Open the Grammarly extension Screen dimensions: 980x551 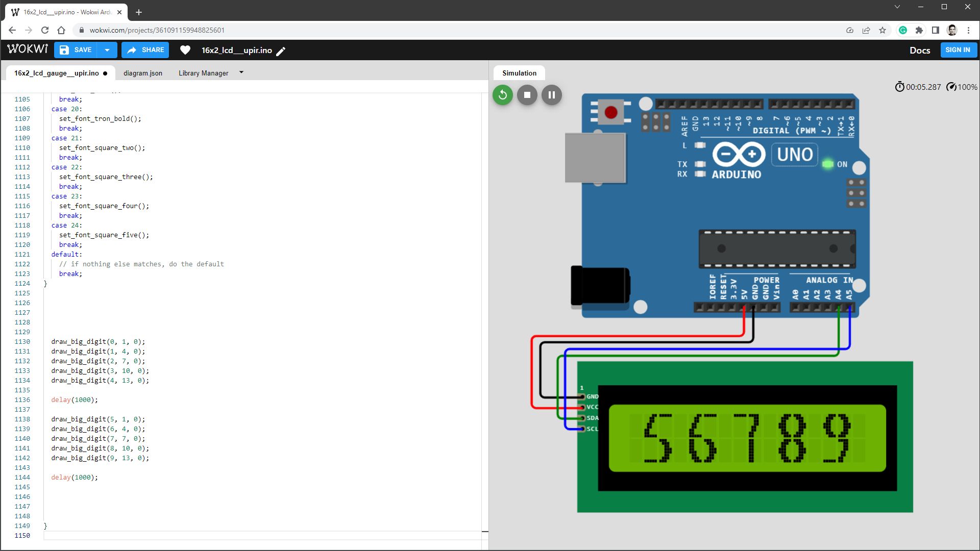(x=903, y=30)
